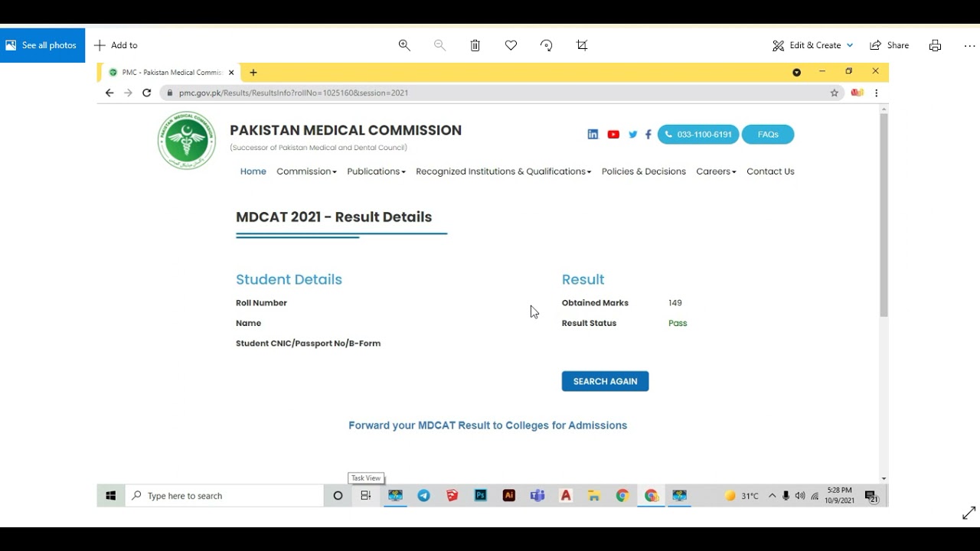Screen dimensions: 980x551
Task: Click the SEARCH AGAIN button
Action: click(605, 381)
